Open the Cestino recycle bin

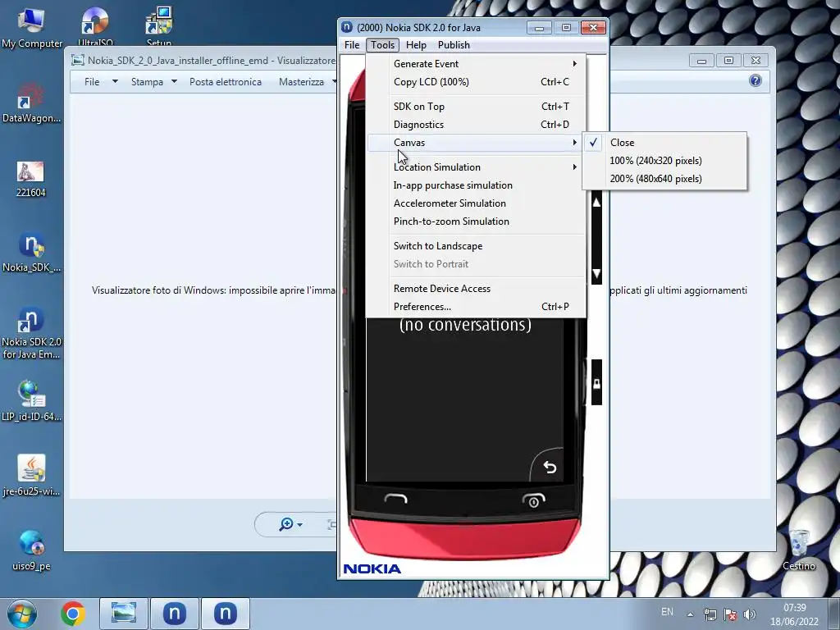[x=799, y=550]
